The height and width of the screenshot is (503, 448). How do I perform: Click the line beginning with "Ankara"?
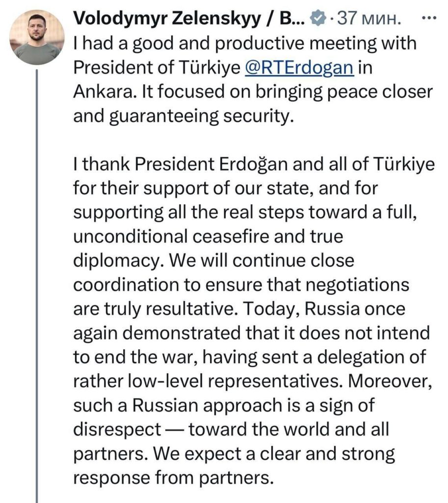pos(252,91)
